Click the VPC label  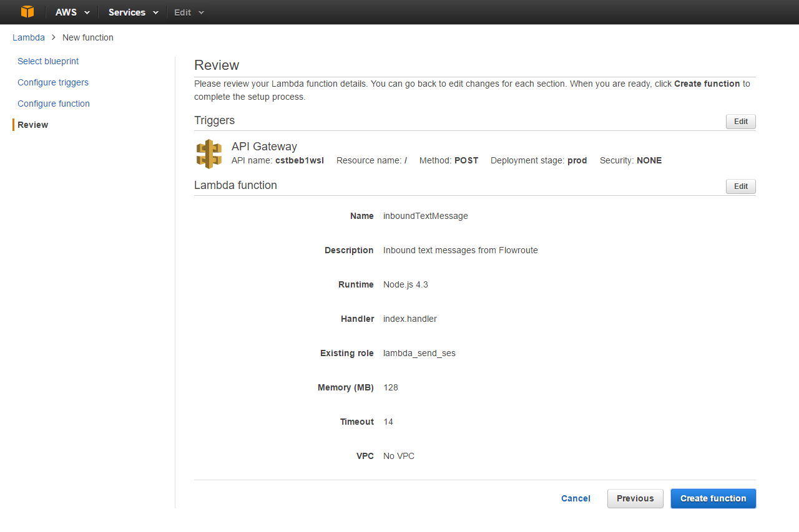coord(365,456)
